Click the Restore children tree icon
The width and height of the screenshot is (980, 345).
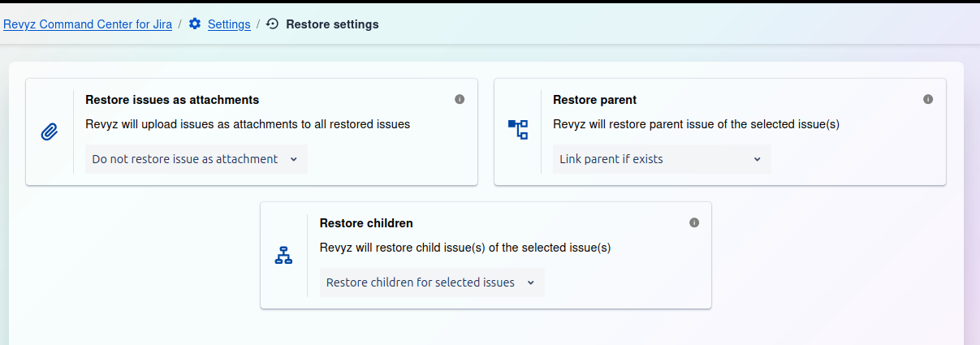(283, 255)
